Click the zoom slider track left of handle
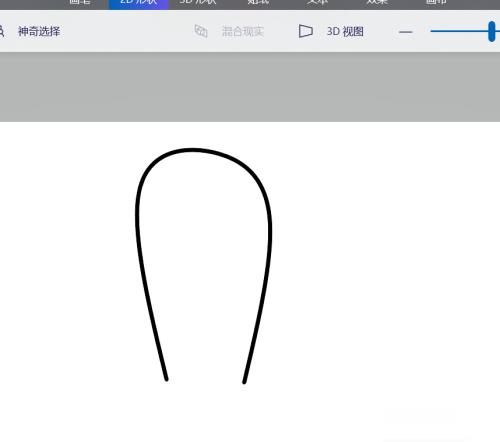 [x=459, y=31]
